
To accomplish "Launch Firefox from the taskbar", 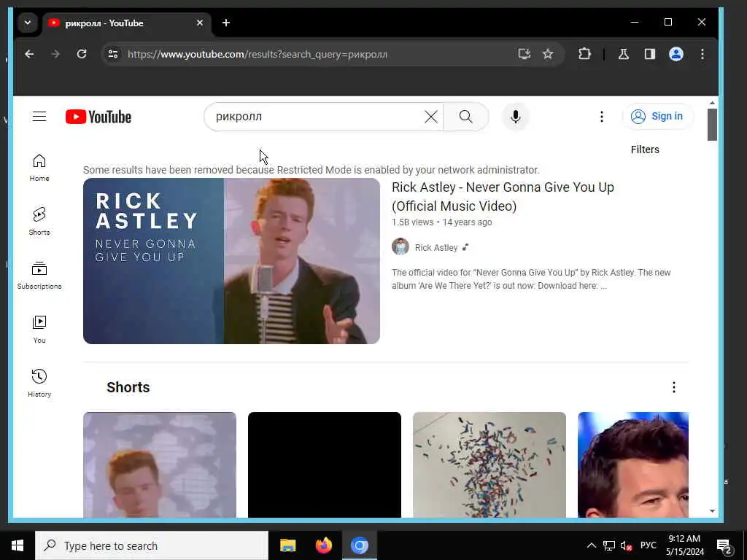I will coord(323,545).
